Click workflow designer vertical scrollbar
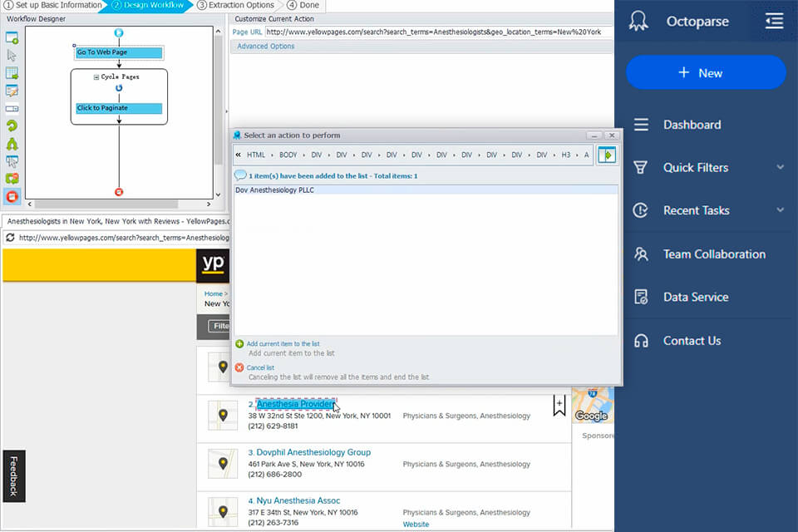This screenshot has height=532, width=798. coord(219,99)
